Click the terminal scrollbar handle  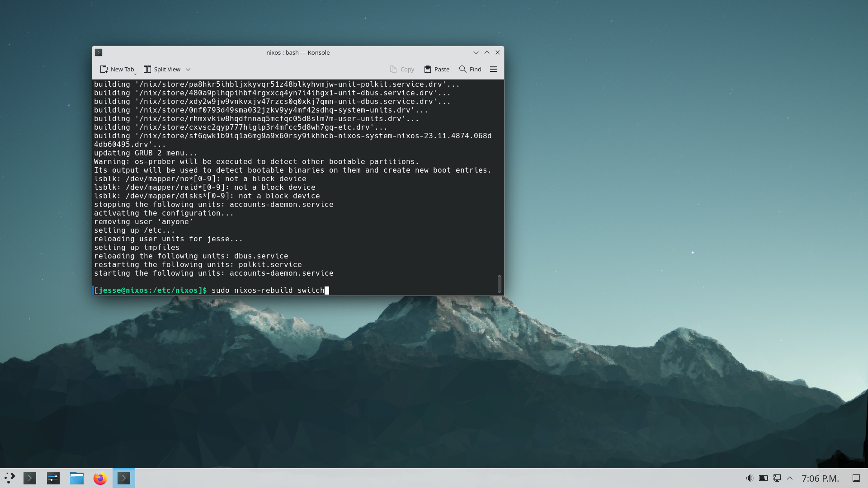pos(500,284)
